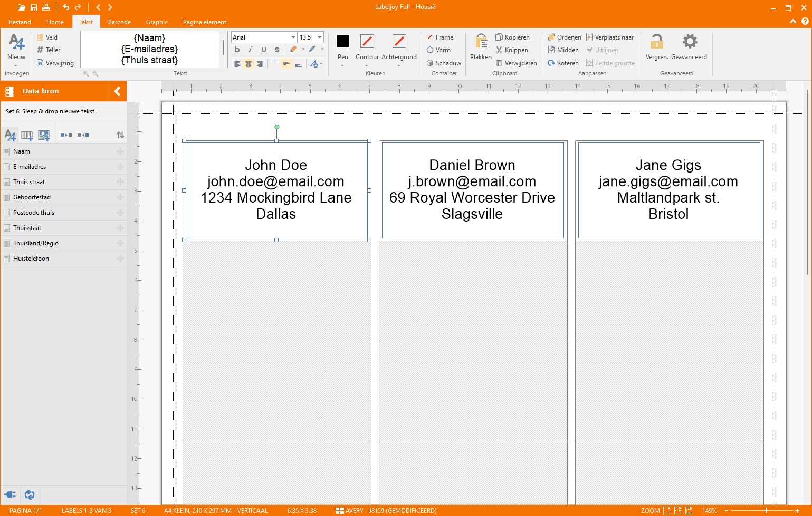Click the Plakken paste button
Screen dimensions: 812x516
[x=481, y=47]
